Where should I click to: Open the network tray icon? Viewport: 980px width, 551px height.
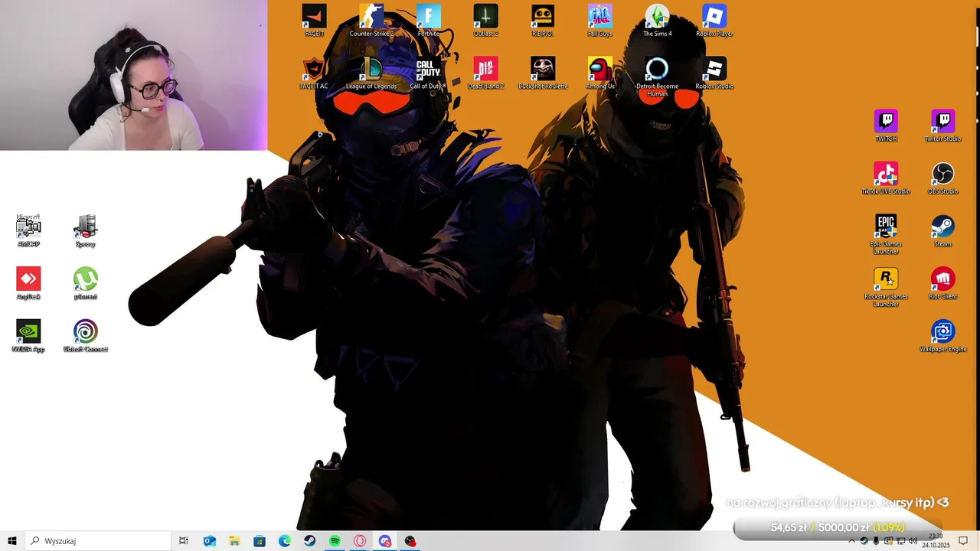pyautogui.click(x=900, y=541)
